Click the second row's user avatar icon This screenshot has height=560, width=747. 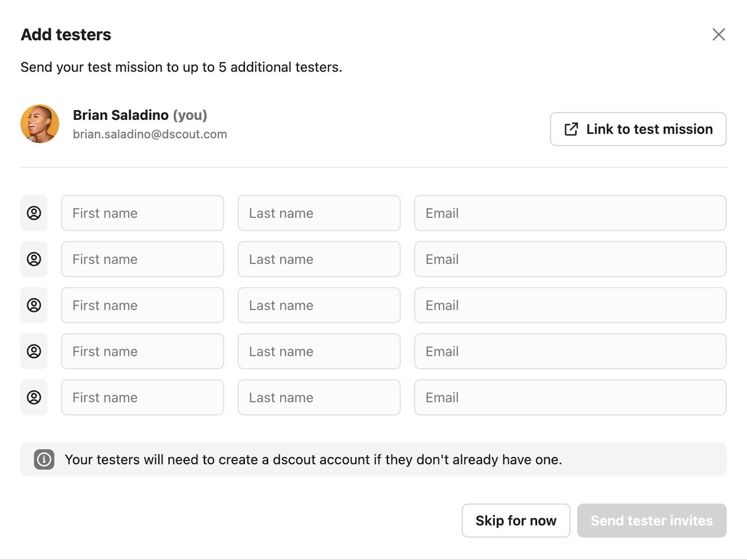34,259
